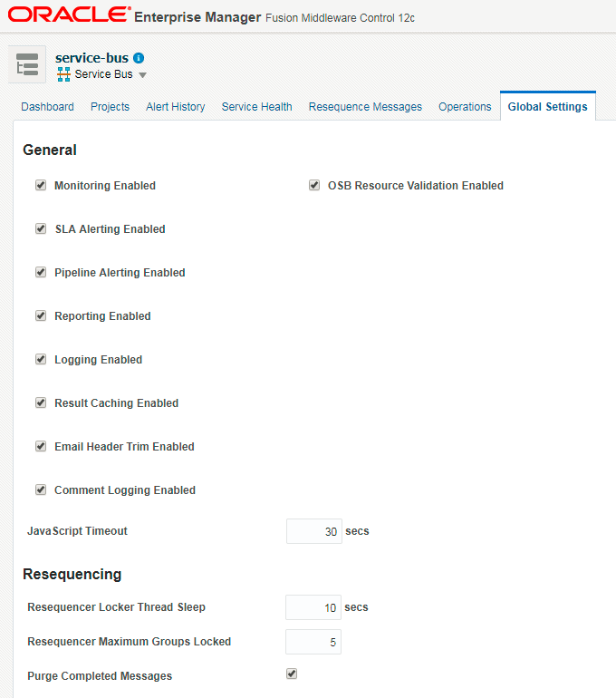Click the JavaScript Timeout field
The image size is (616, 698).
tap(314, 531)
